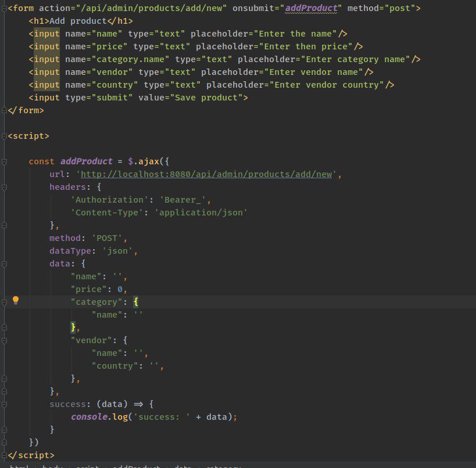Click placeholder "Enter the name" value

click(295, 34)
